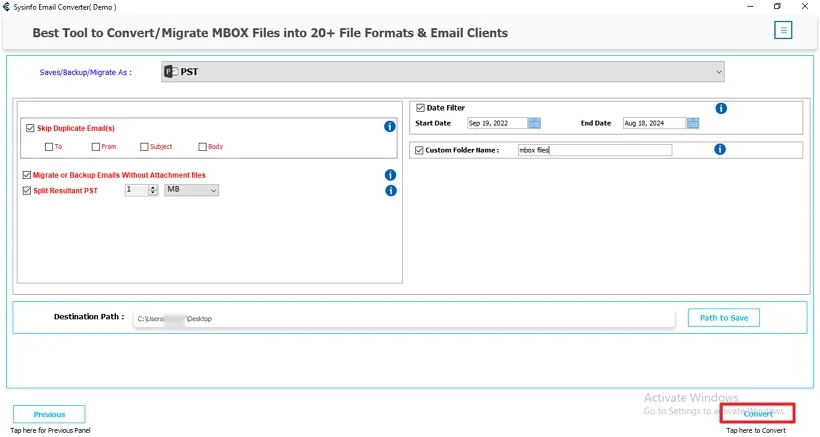Click info icon beside Skip Duplicate Email(s)
820x437 pixels.
pyautogui.click(x=390, y=127)
